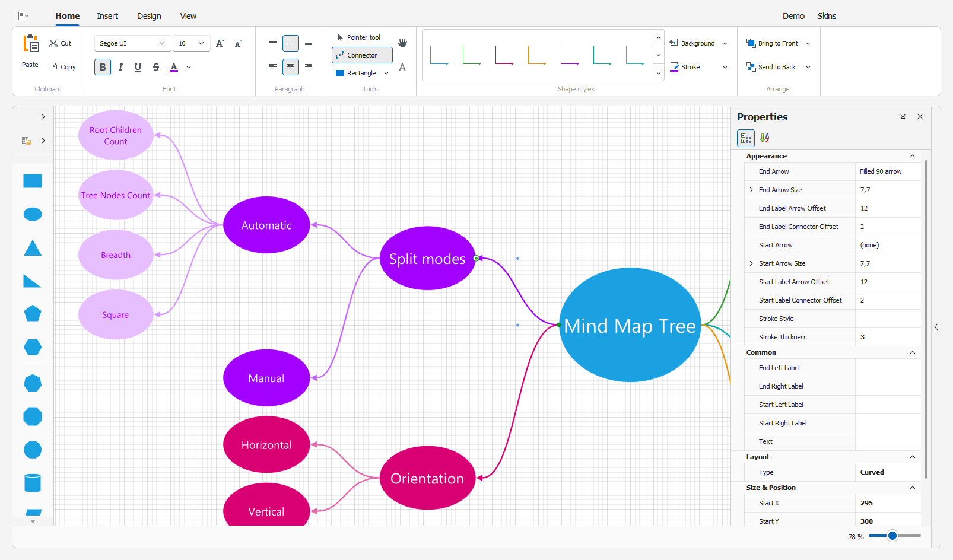Click the Stroke Thickness value field
The width and height of the screenshot is (953, 560).
[887, 337]
